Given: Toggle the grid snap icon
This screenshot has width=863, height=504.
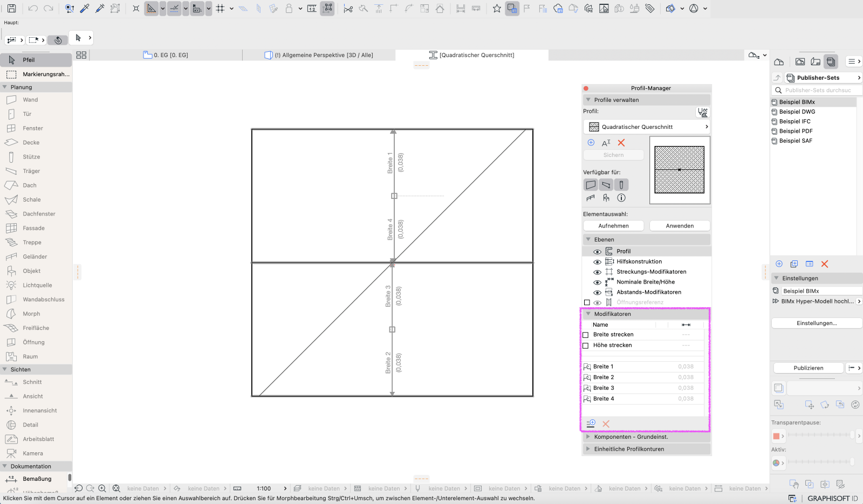Looking at the screenshot, I should tap(220, 9).
